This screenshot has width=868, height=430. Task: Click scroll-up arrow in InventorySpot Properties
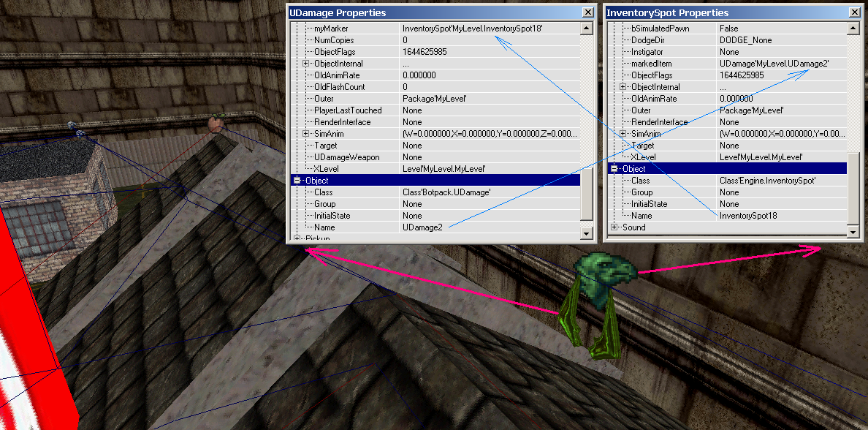(853, 29)
